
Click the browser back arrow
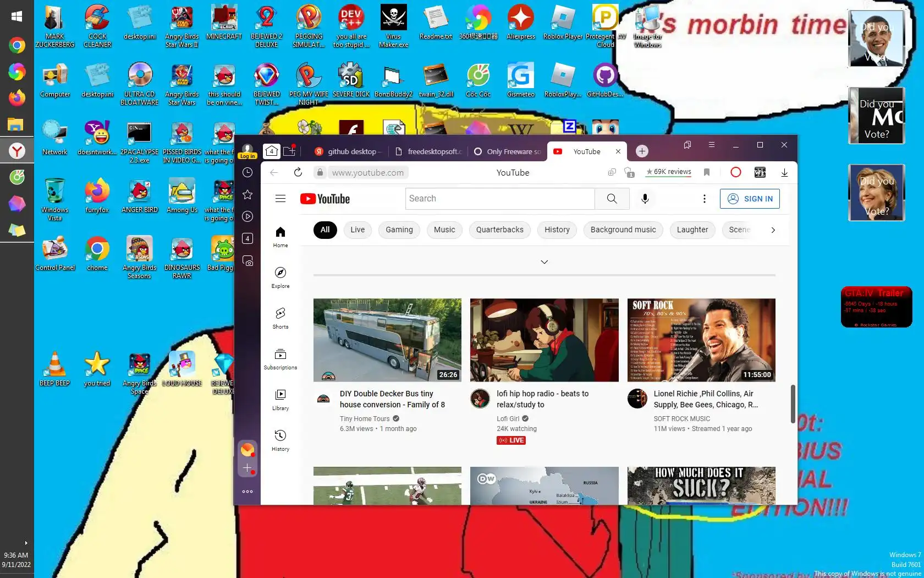pos(274,172)
